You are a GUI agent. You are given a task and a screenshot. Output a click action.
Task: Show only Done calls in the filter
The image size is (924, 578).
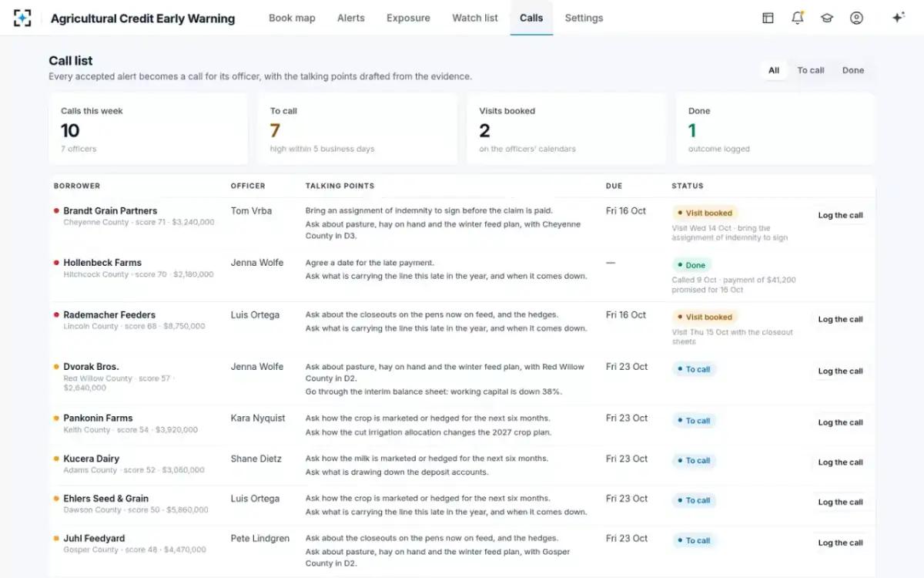(x=853, y=70)
